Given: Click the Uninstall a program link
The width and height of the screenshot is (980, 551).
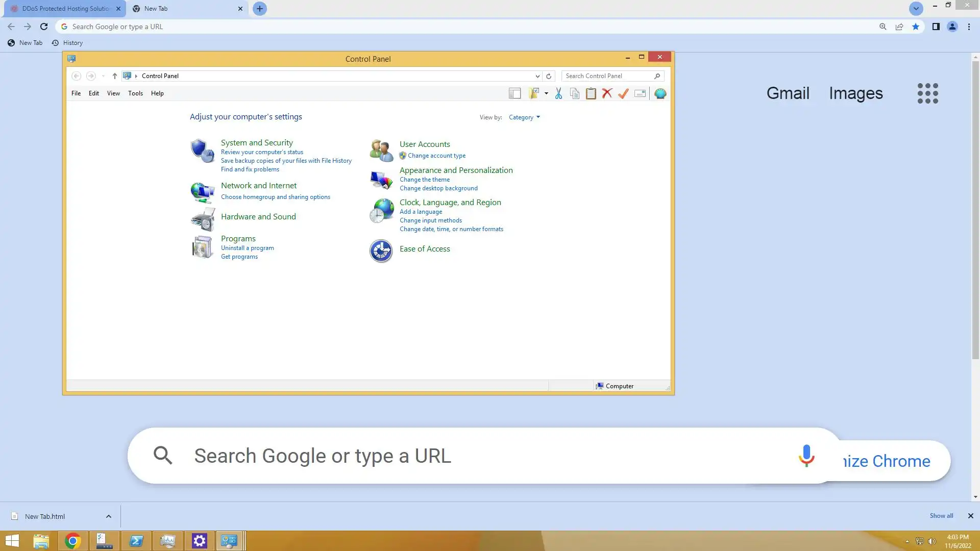Looking at the screenshot, I should tap(247, 248).
